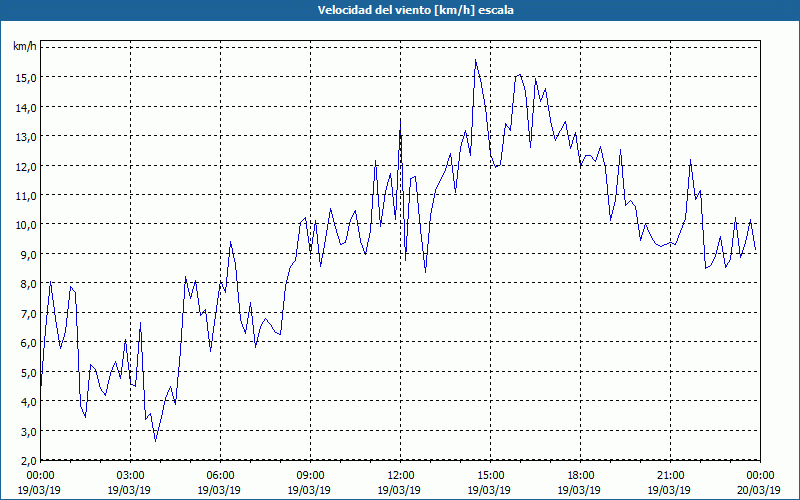Image resolution: width=800 pixels, height=500 pixels.
Task: Click the 9,0 y-axis value
Action: point(28,255)
